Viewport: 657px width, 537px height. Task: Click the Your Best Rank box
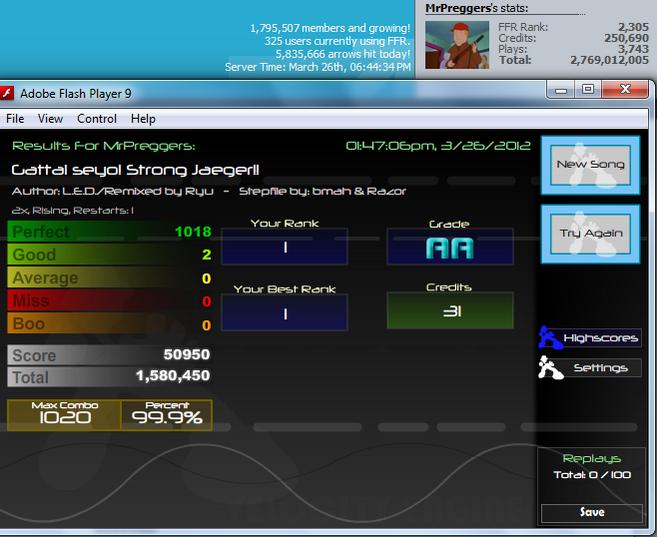[285, 312]
